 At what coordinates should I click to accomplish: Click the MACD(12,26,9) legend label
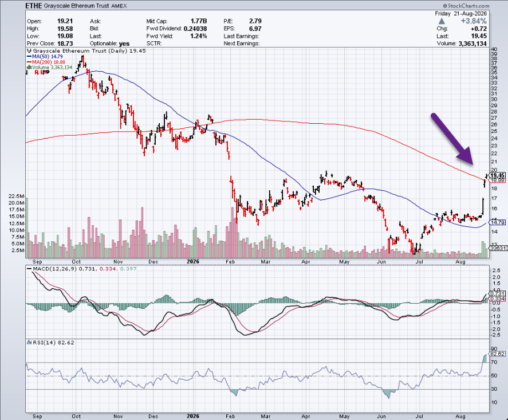(x=54, y=269)
